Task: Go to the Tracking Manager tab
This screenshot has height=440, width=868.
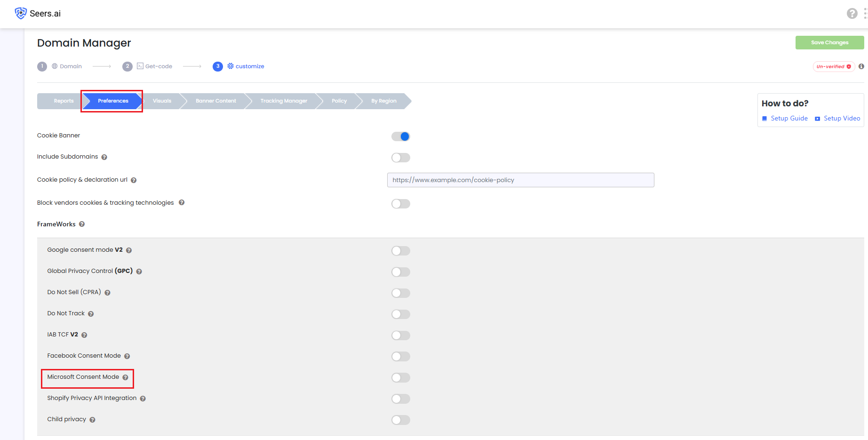Action: point(284,101)
